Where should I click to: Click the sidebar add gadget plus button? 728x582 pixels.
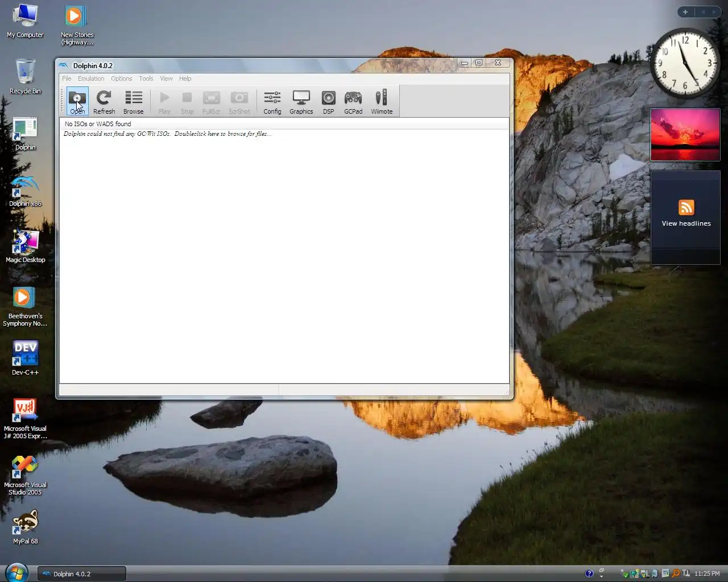coord(685,12)
